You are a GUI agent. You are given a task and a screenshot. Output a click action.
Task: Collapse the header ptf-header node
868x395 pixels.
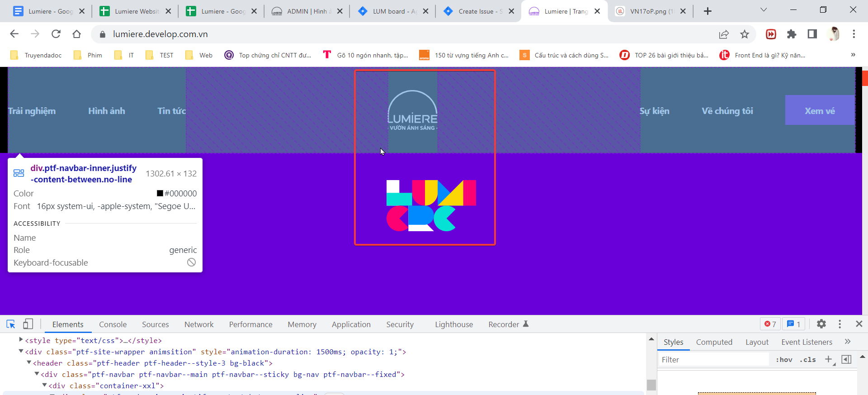pos(29,362)
